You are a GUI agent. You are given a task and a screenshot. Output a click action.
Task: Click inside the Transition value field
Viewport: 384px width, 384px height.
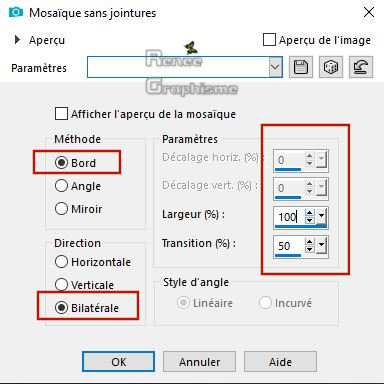click(x=289, y=246)
